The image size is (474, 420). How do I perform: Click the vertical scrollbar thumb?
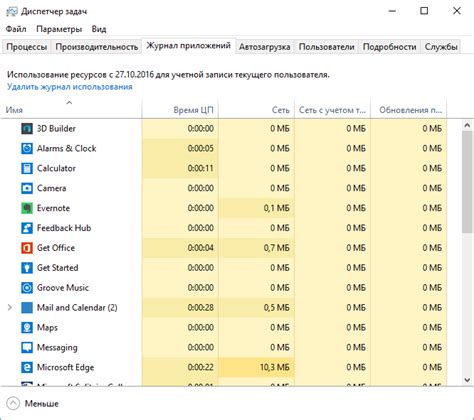click(x=467, y=182)
